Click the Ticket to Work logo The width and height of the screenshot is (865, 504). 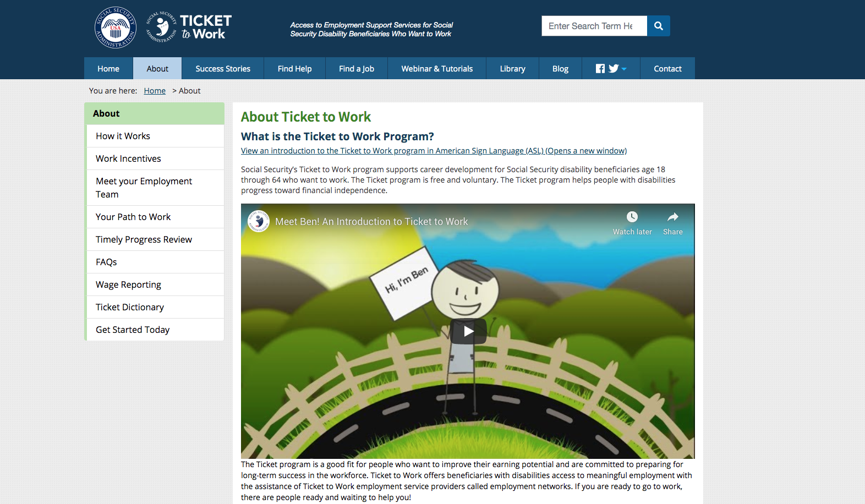pyautogui.click(x=189, y=27)
